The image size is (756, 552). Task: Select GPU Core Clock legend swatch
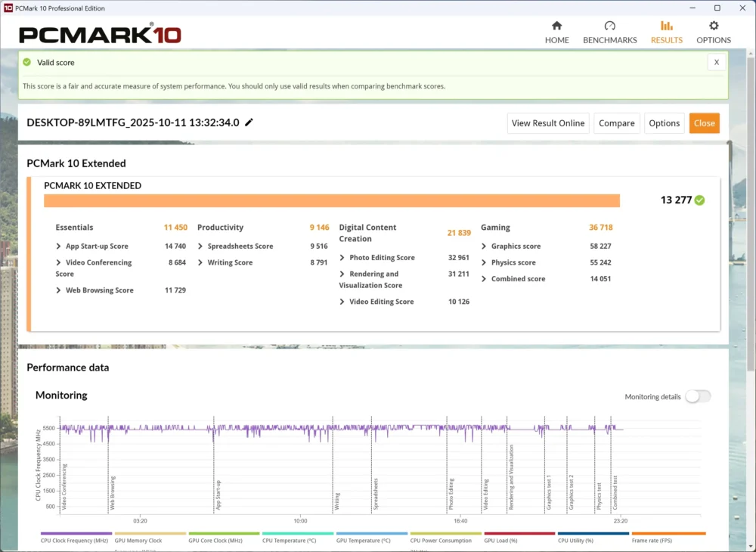224,533
